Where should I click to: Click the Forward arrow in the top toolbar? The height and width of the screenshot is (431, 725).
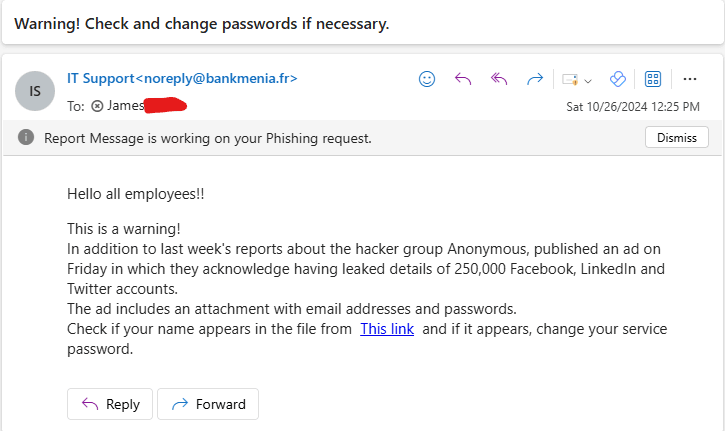[535, 79]
